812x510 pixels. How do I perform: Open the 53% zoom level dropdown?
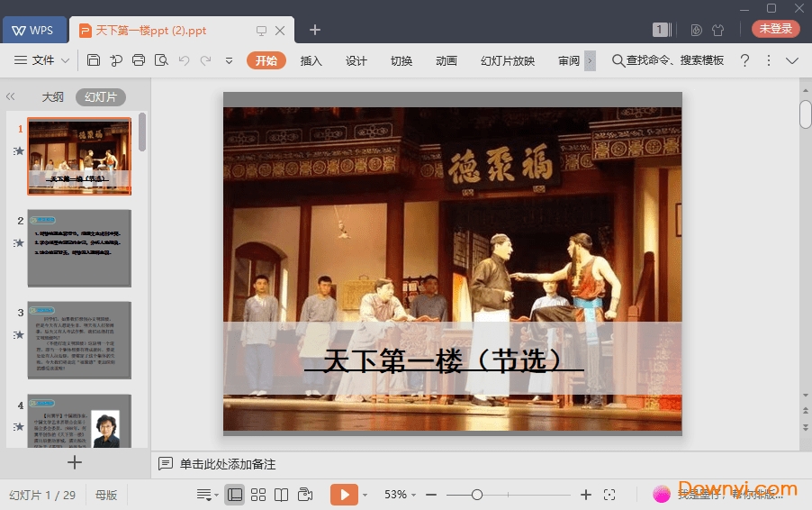[400, 495]
